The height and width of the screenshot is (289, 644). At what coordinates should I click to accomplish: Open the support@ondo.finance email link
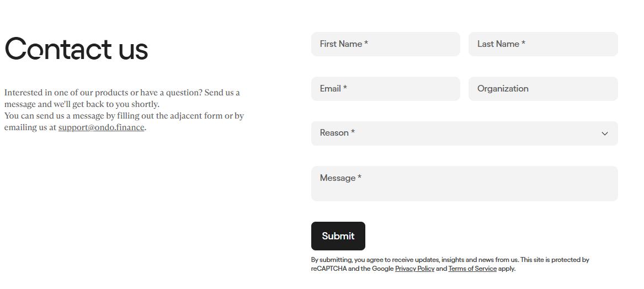point(101,127)
